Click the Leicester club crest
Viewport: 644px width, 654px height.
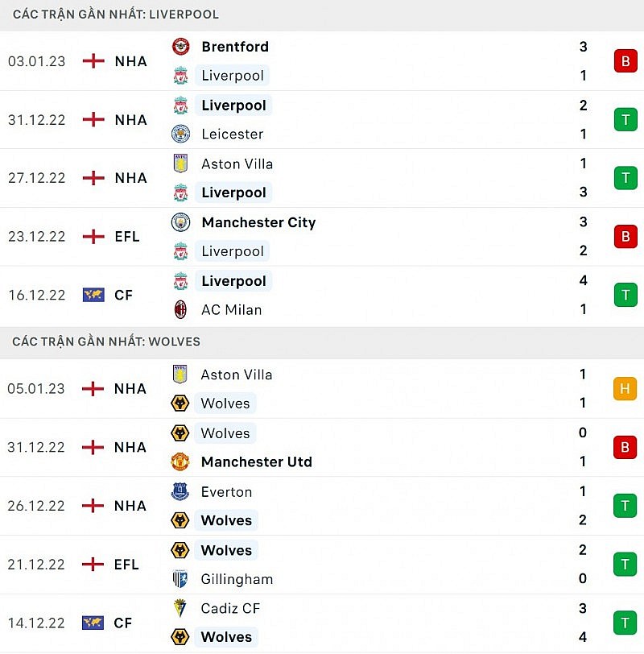pos(180,134)
